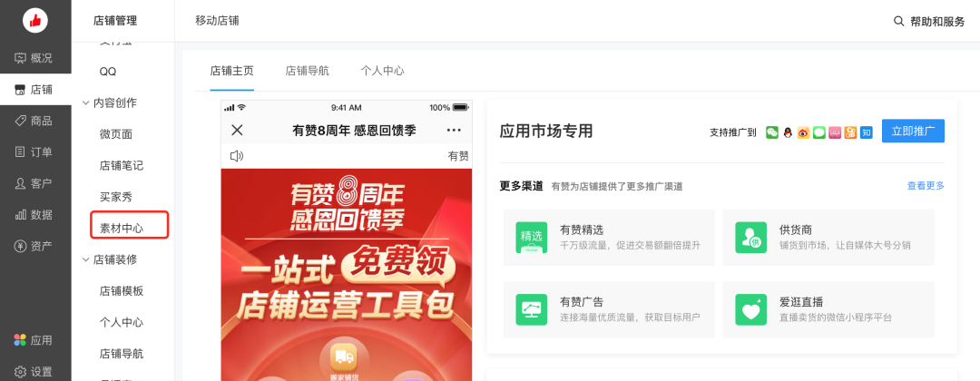The height and width of the screenshot is (381, 980).
Task: Open the 有赞精选 channel card
Action: click(609, 238)
